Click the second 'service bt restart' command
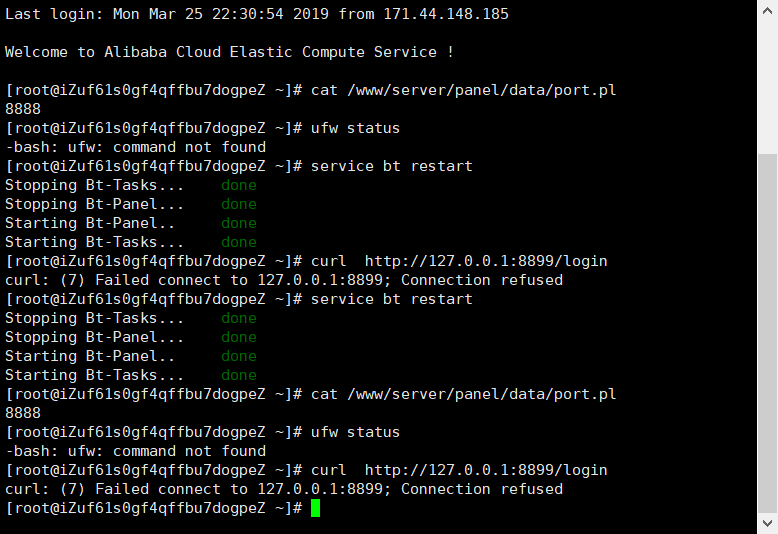The width and height of the screenshot is (778, 534). (x=391, y=299)
